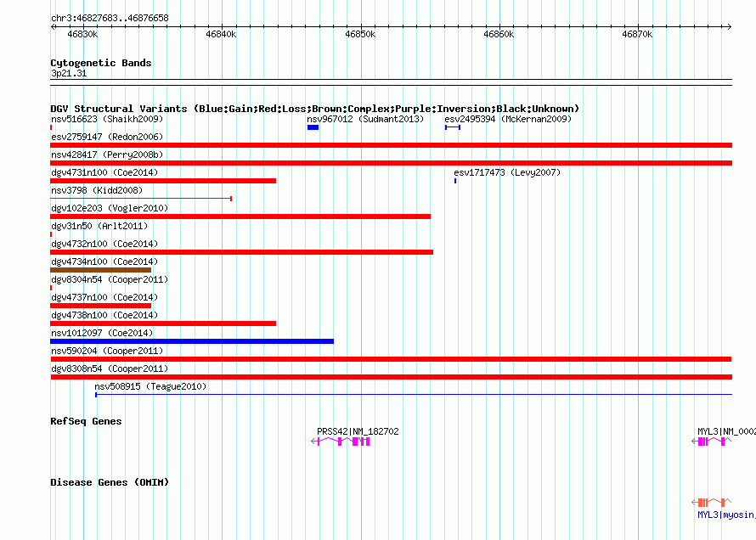Click the MYL3|myosin disease gene label
The width and height of the screenshot is (756, 540).
click(x=726, y=515)
